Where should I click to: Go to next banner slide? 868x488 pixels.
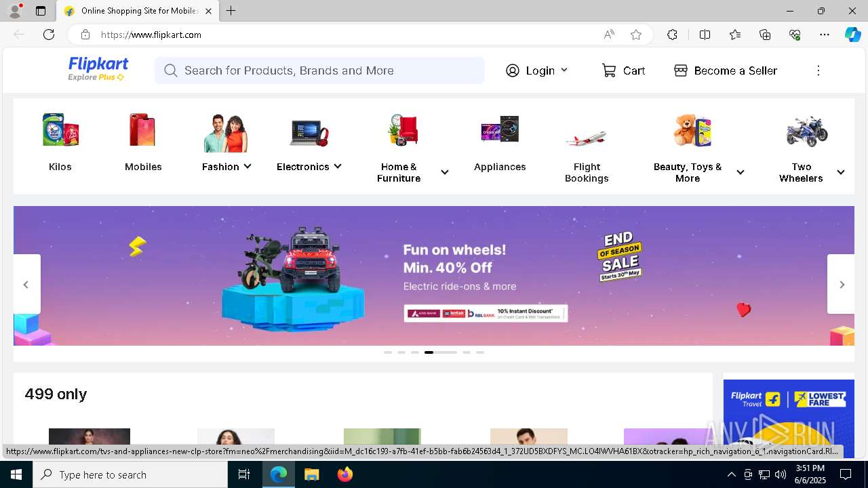pyautogui.click(x=842, y=284)
